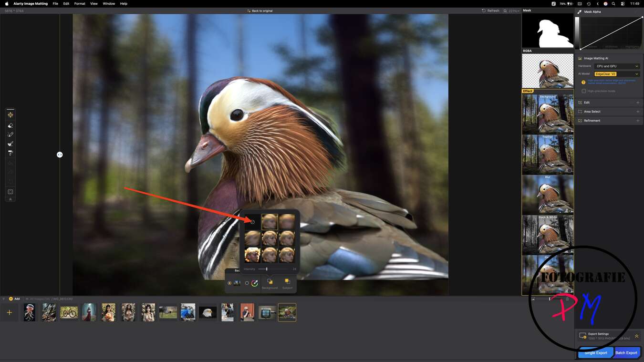The height and width of the screenshot is (362, 644).
Task: Click the Subject effect icon
Action: [x=287, y=282]
